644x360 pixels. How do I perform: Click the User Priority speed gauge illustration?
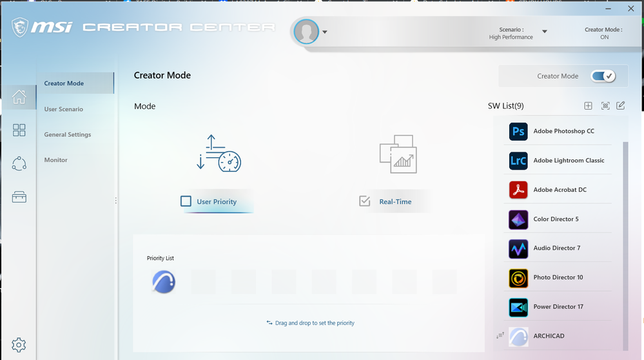(219, 154)
